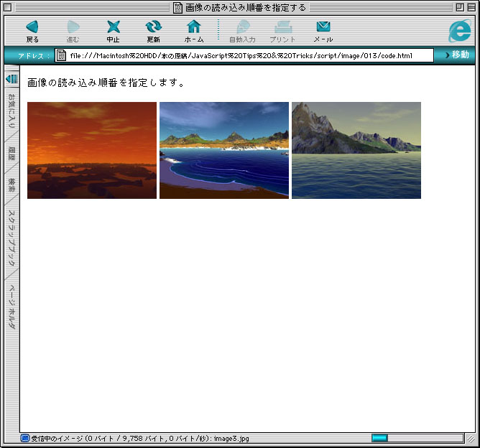The image size is (480, 448).
Task: Go to the home page with ホーム
Action: (194, 31)
